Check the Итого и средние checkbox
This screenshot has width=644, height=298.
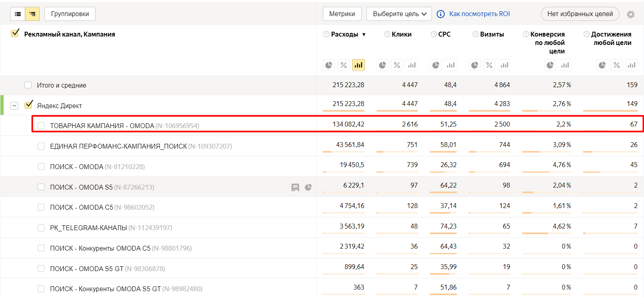(28, 85)
